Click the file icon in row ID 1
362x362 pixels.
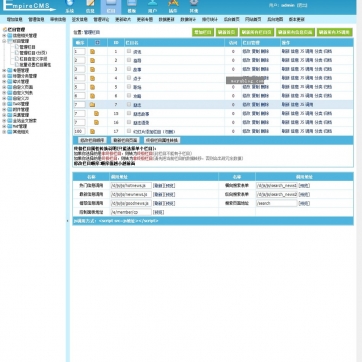tap(92, 52)
